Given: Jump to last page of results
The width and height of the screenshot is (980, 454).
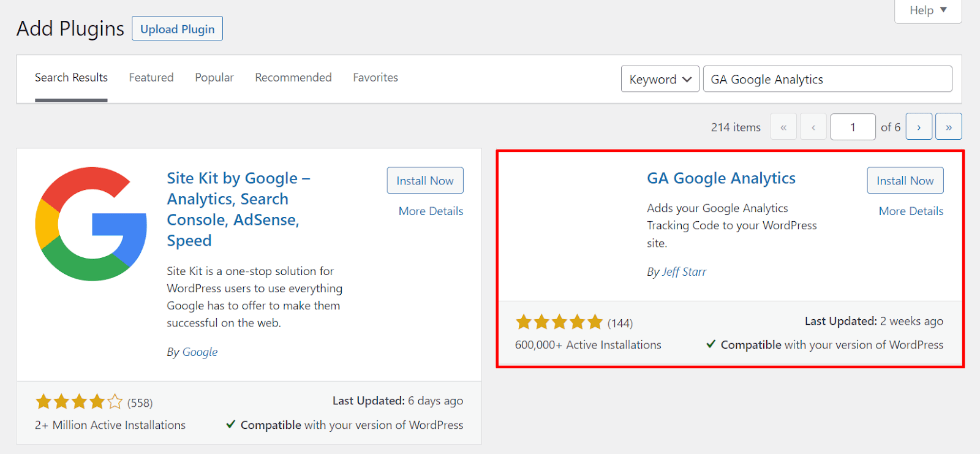Looking at the screenshot, I should point(948,127).
